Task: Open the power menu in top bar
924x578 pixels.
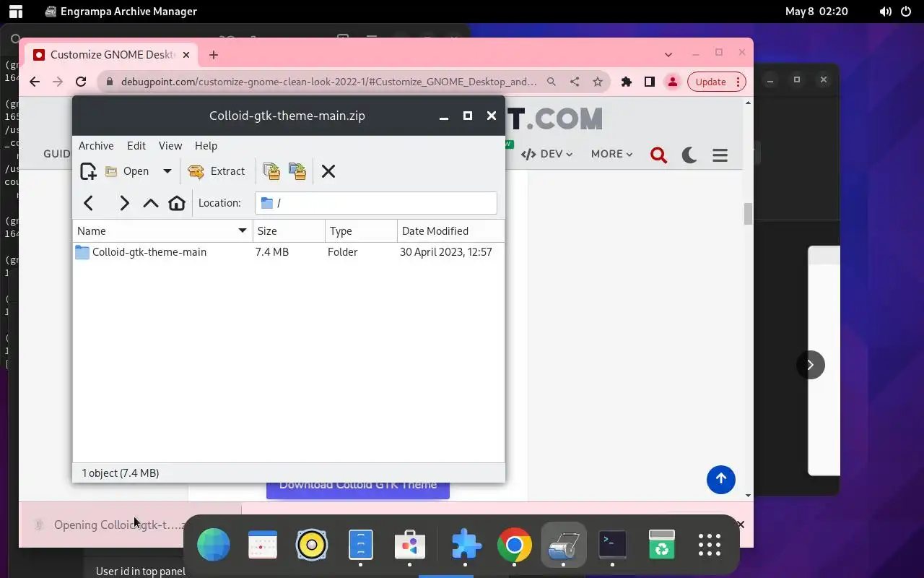Action: [x=906, y=12]
